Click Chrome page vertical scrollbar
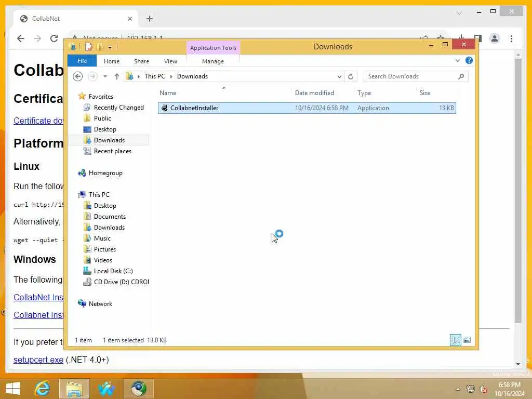Screen dimensions: 532x399 (518, 190)
